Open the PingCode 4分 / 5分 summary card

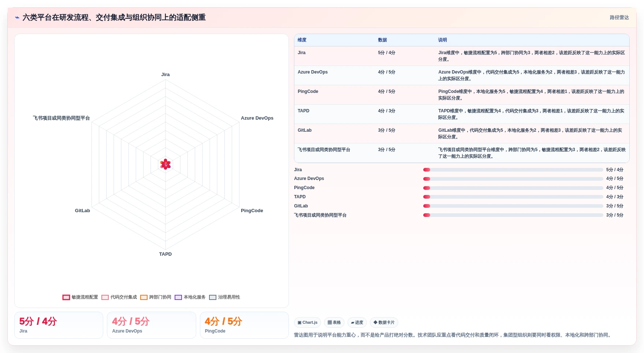click(244, 325)
